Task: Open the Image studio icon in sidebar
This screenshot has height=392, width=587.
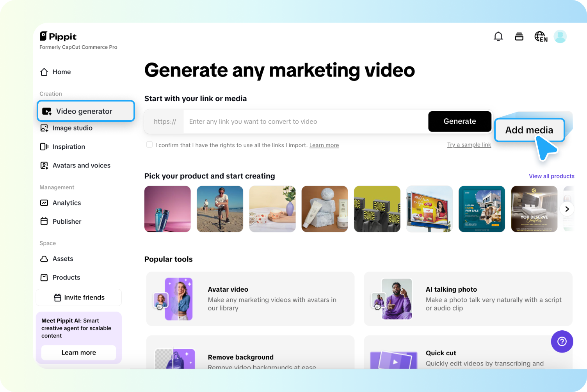Action: click(44, 128)
